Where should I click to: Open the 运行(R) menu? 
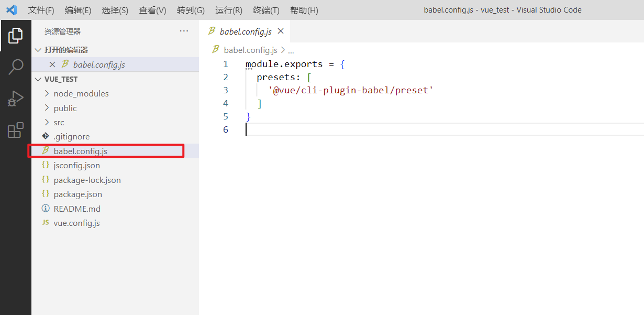coord(229,10)
